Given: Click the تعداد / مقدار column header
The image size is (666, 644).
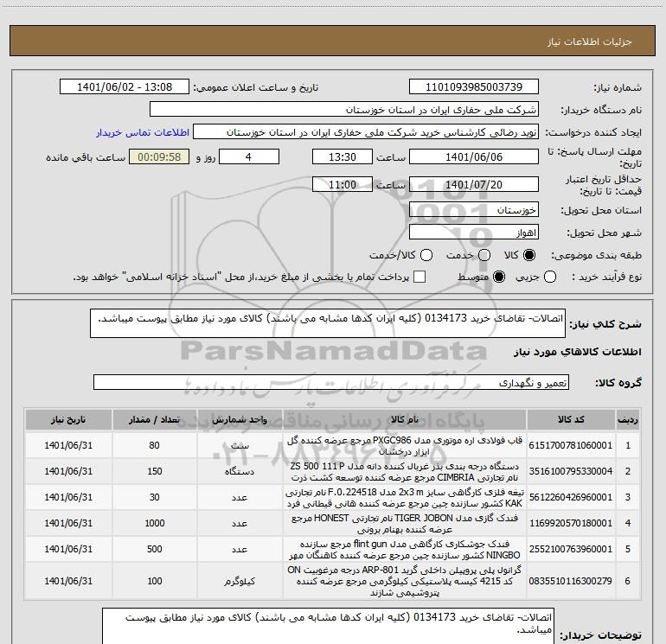Looking at the screenshot, I should 154,420.
